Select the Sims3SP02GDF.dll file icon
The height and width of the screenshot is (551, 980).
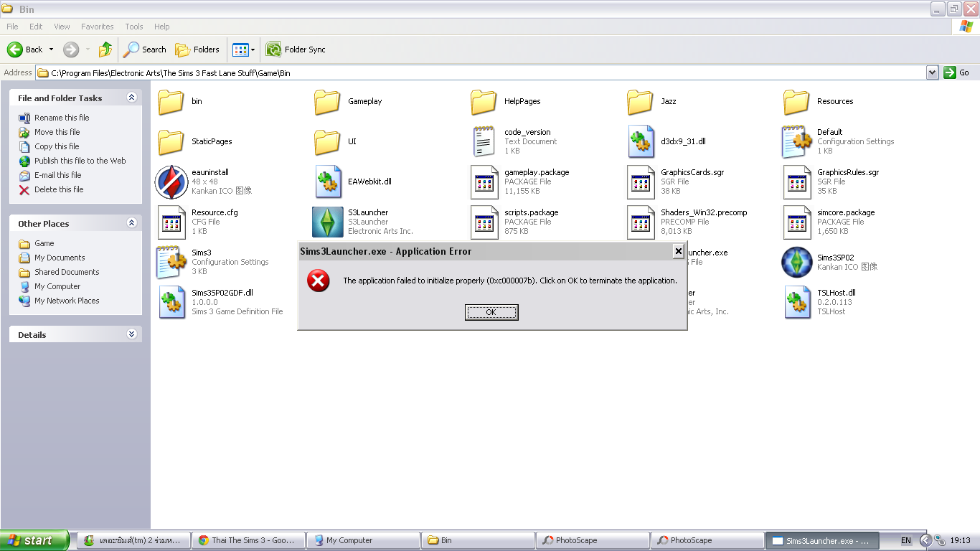171,302
